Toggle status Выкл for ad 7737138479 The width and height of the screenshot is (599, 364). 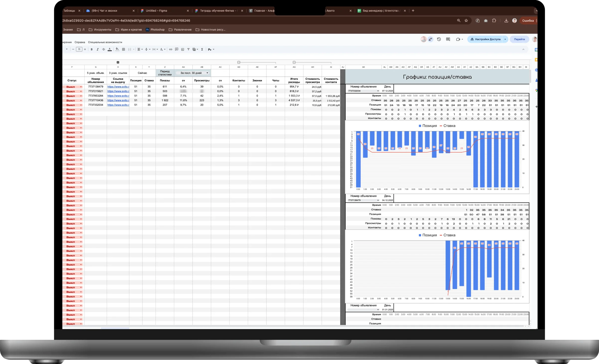[x=72, y=87]
